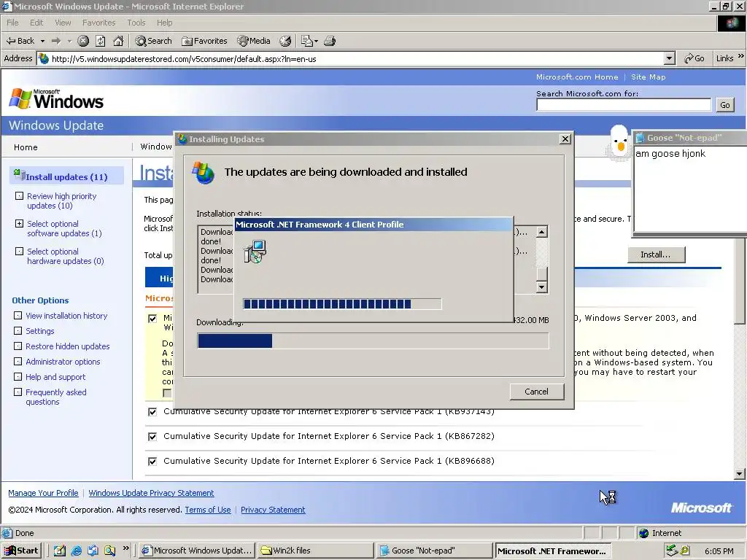Click the Edit page icon in toolbar
Image resolution: width=747 pixels, height=560 pixels.
pos(307,41)
